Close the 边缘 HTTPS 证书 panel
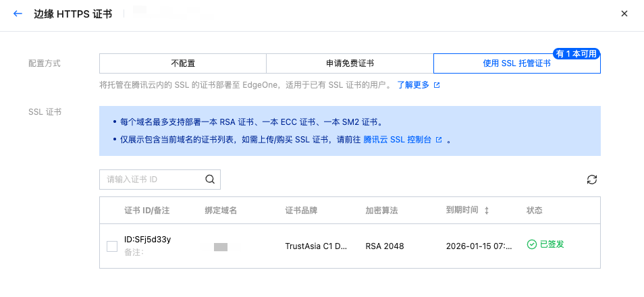The height and width of the screenshot is (297, 644). pyautogui.click(x=625, y=13)
